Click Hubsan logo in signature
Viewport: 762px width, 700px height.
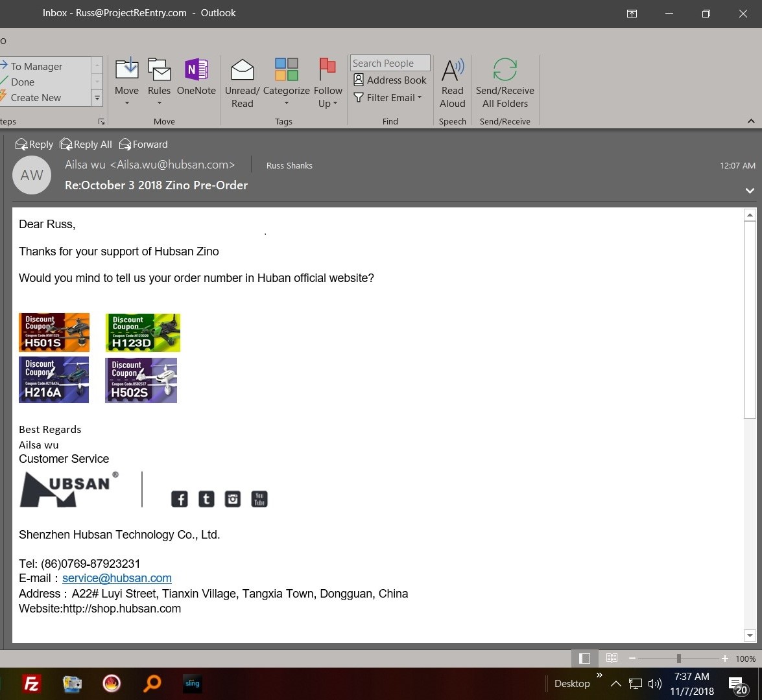click(x=69, y=489)
